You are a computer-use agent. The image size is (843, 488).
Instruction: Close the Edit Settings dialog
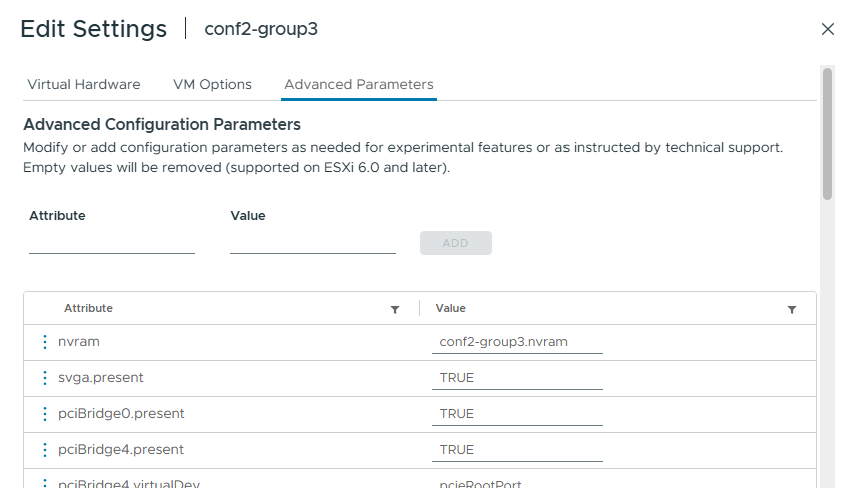pos(827,29)
